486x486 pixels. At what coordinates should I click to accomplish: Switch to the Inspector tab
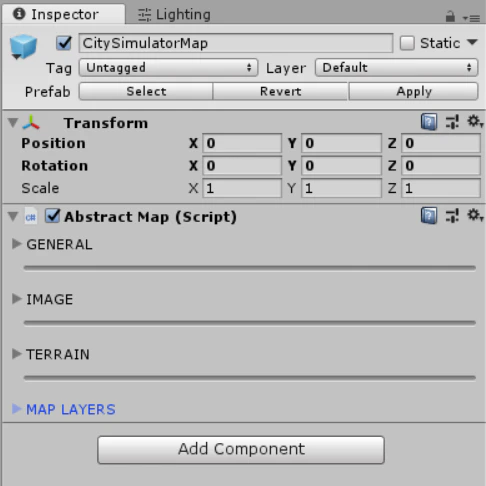coord(63,14)
